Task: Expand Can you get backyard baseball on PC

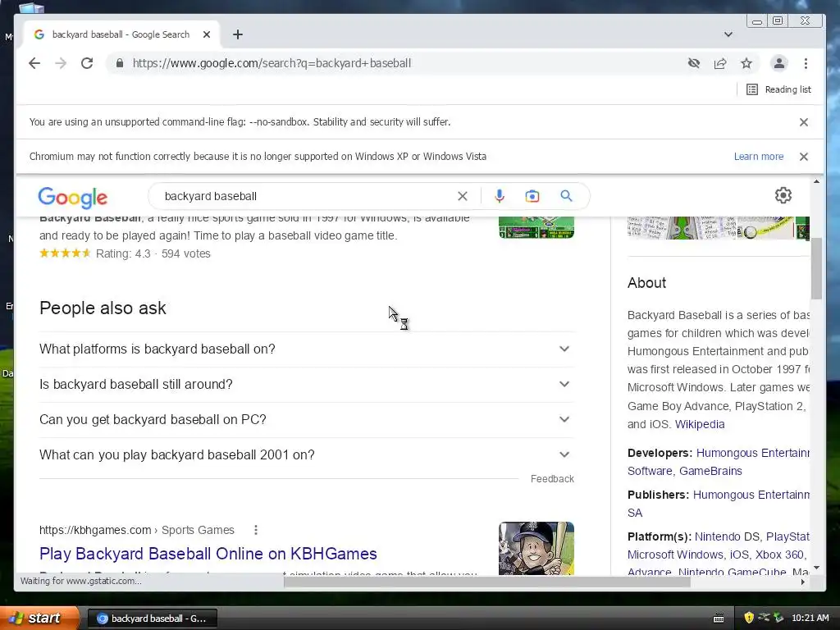Action: [307, 419]
